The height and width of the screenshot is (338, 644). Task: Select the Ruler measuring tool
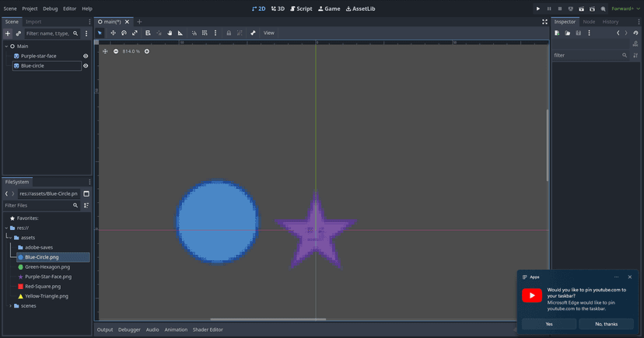tap(180, 33)
